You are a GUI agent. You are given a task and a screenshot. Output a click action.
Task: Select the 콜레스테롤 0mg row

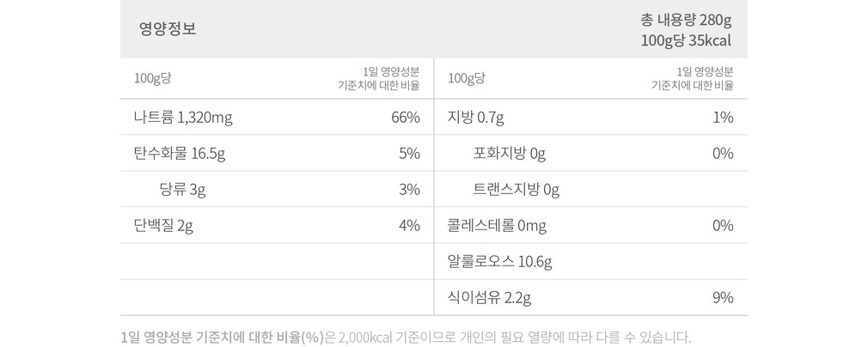[x=497, y=226]
